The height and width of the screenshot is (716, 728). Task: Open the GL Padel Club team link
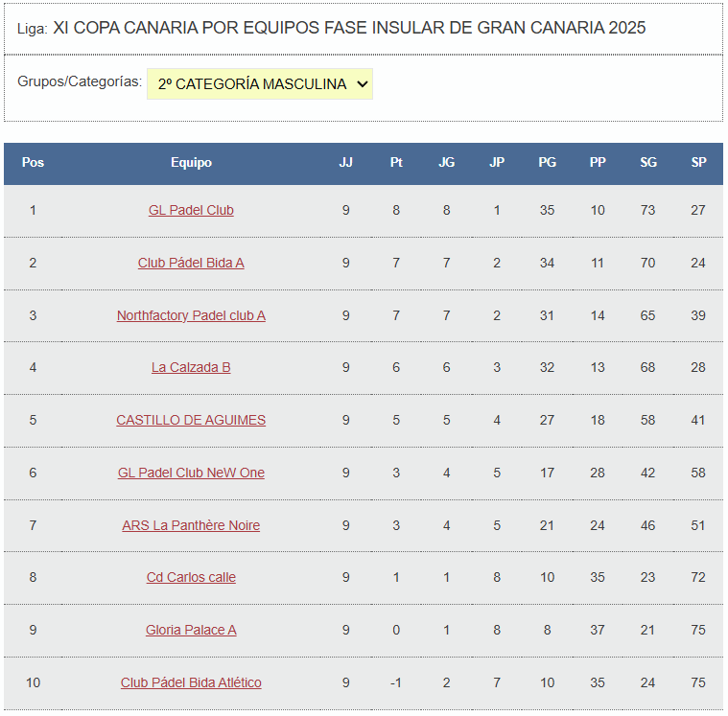tap(191, 210)
